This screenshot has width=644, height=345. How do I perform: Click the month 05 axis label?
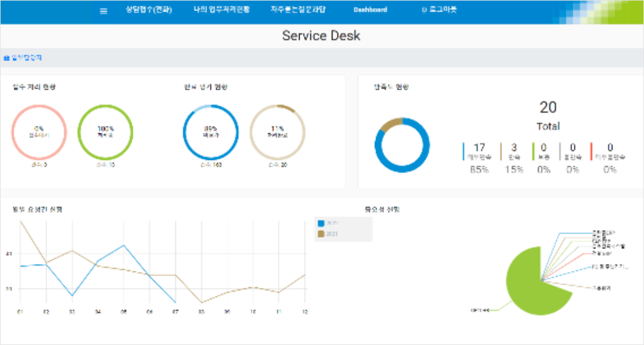point(123,313)
